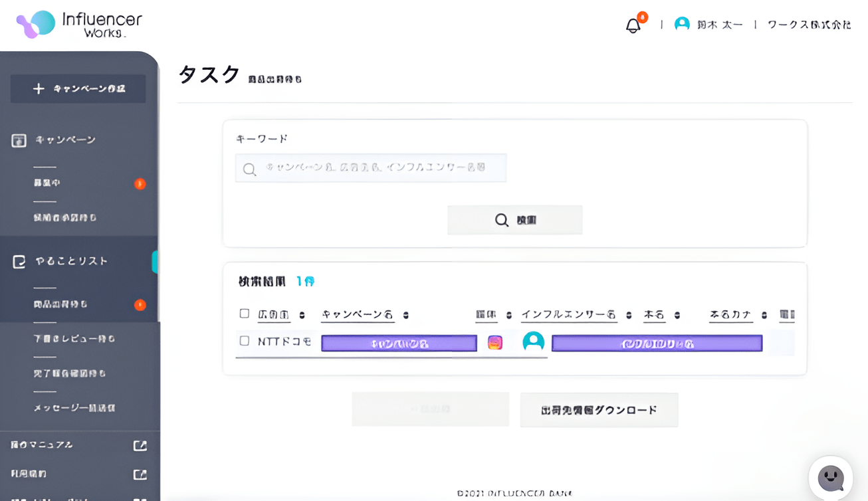Click the magnifier icon in keyword field
868x501 pixels.
point(249,169)
